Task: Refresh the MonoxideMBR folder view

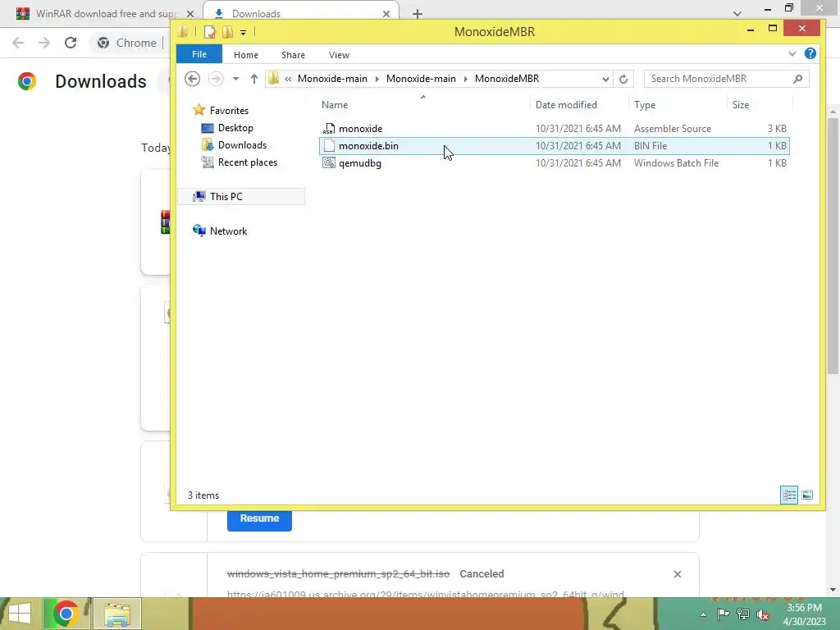Action: pos(623,80)
